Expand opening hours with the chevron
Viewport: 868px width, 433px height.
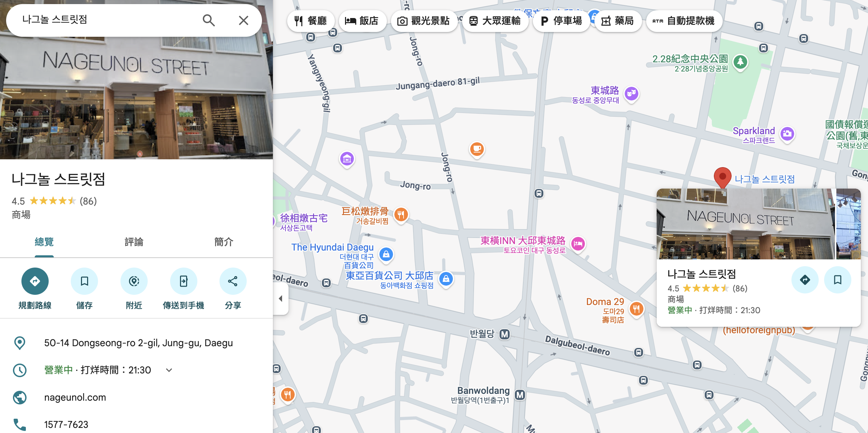pyautogui.click(x=169, y=370)
